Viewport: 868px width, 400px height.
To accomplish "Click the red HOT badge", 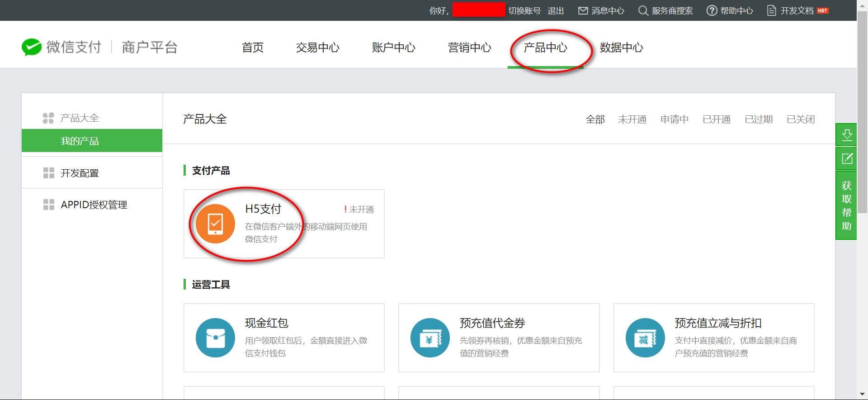I will click(823, 10).
